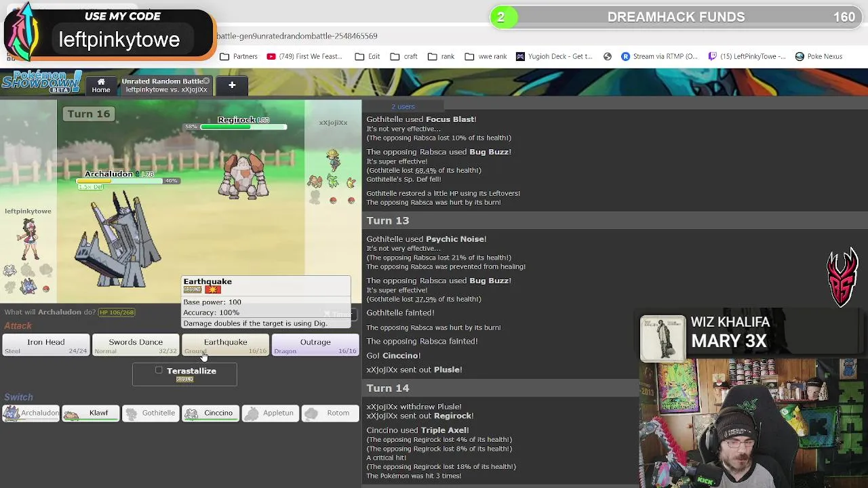Screen dimensions: 868x488
Task: Select the Iron Head move
Action: pos(45,345)
